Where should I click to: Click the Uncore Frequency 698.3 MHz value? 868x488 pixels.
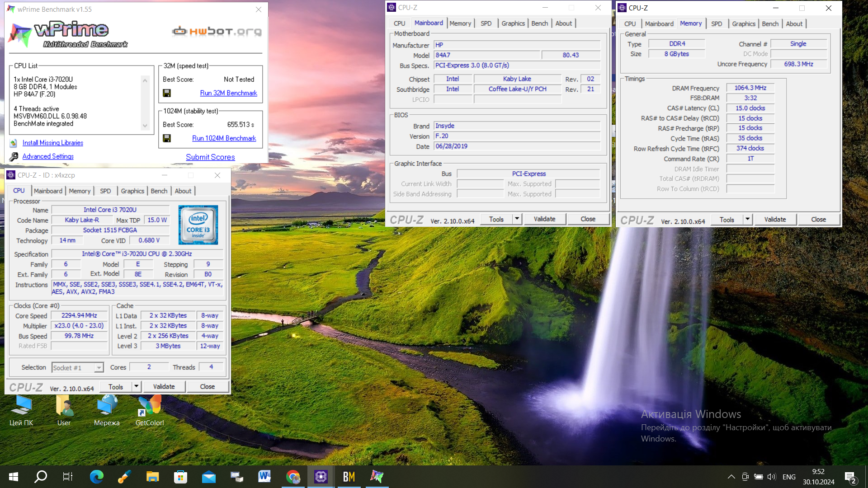[x=798, y=64]
